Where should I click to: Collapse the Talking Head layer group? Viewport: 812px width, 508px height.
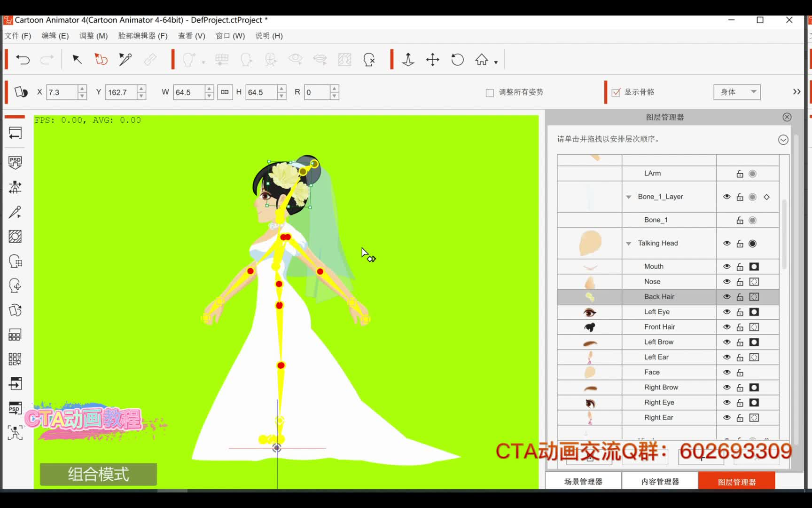pos(629,243)
